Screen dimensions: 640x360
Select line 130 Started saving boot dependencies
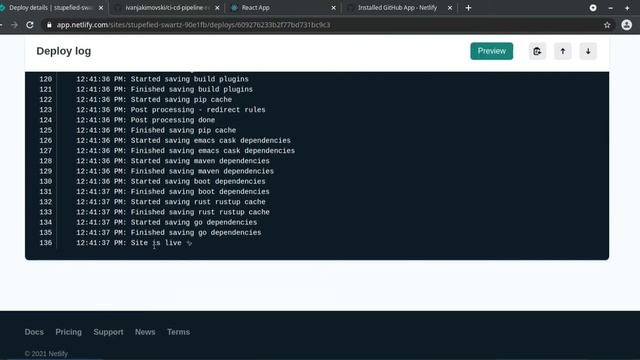tap(171, 181)
